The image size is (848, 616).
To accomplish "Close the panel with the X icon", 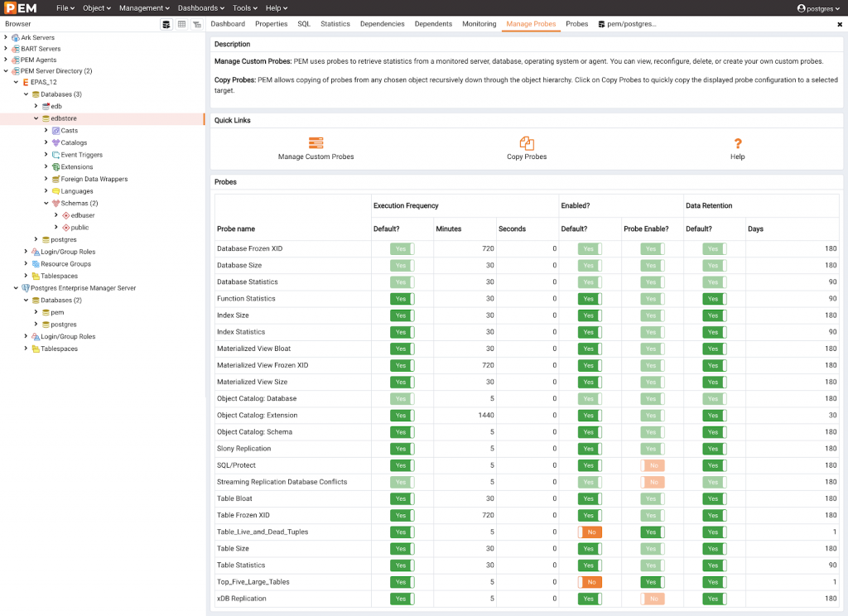I will tap(840, 25).
